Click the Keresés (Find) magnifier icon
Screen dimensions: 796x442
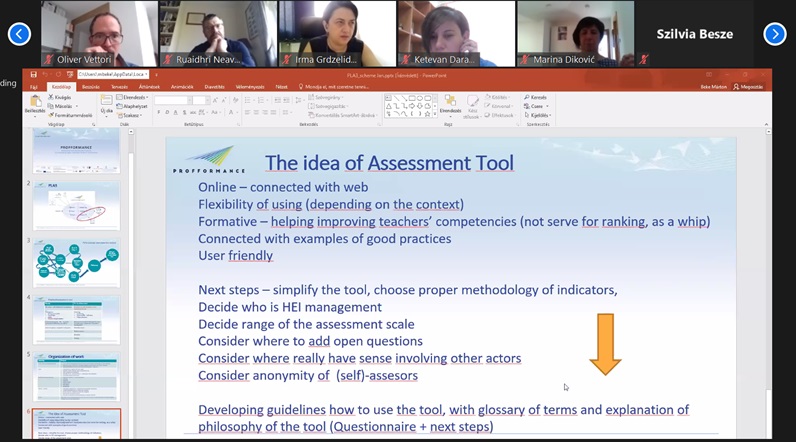click(x=527, y=97)
